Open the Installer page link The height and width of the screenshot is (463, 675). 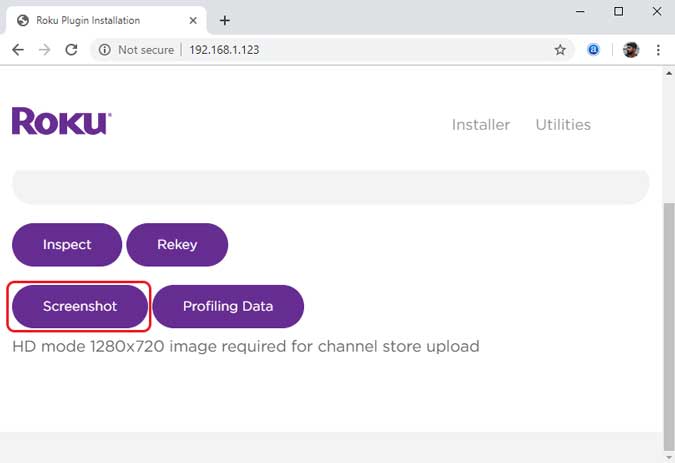(x=480, y=125)
